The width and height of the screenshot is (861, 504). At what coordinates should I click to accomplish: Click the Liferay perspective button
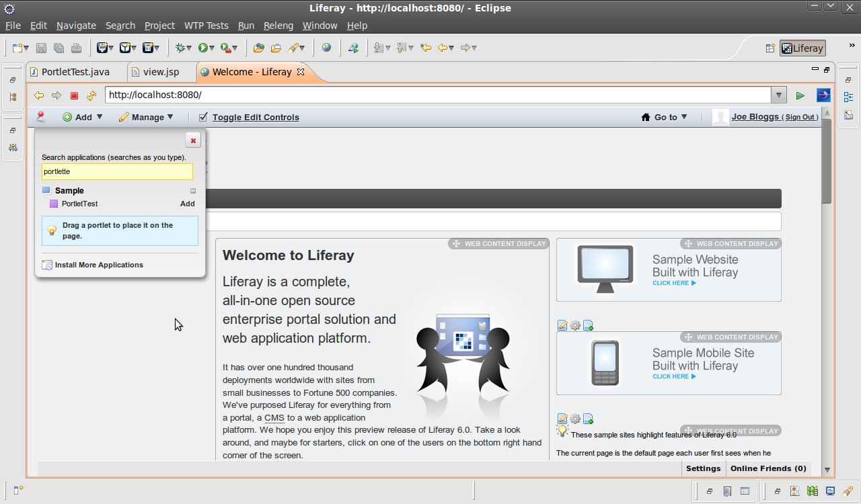coord(802,48)
